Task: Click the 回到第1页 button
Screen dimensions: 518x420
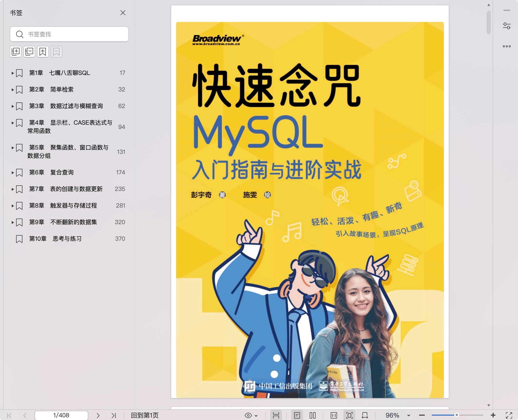Action: 145,415
